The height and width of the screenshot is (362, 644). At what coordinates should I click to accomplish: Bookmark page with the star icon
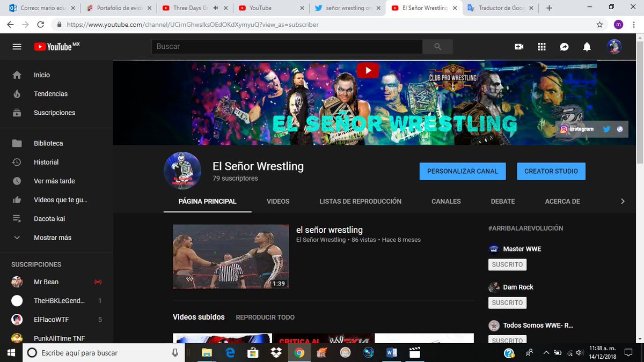pyautogui.click(x=599, y=25)
